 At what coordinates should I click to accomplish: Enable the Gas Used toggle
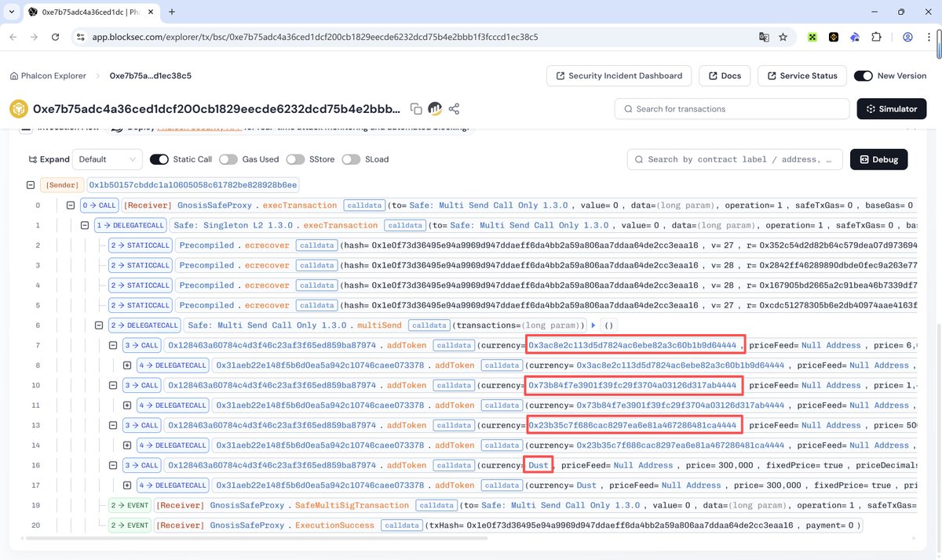click(228, 159)
